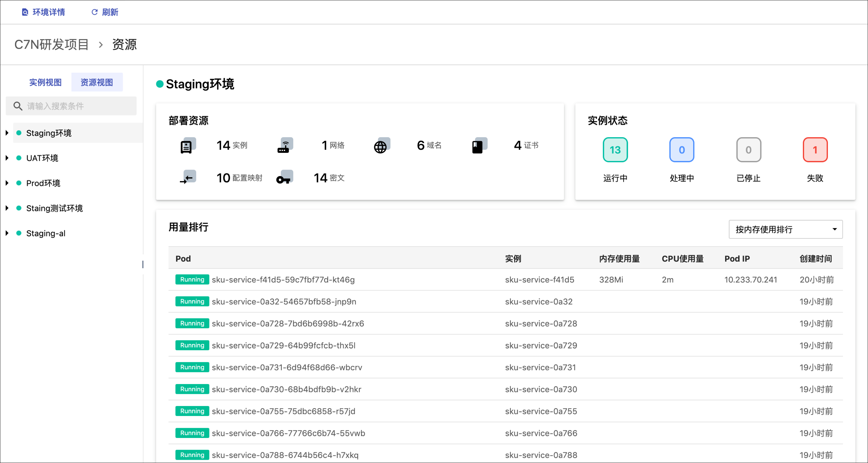
Task: Click pod sku-service-0a728-7bd6b6998b-42rx6
Action: point(288,323)
